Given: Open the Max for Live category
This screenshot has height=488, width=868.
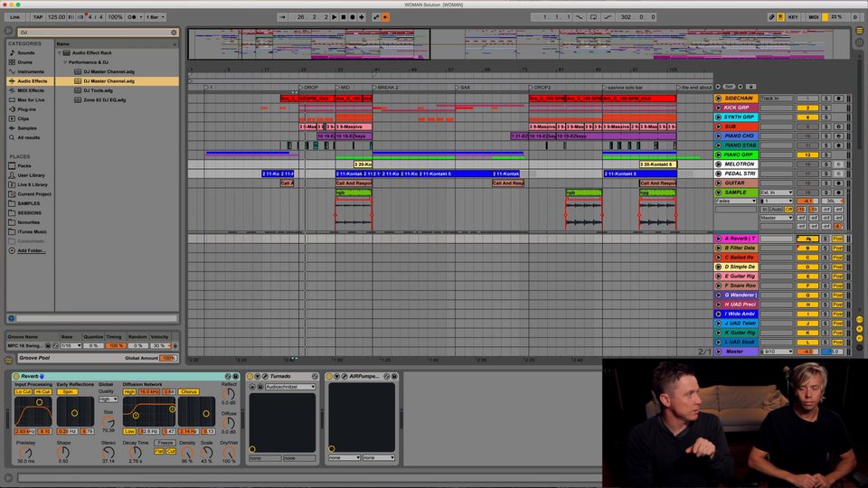Looking at the screenshot, I should pyautogui.click(x=31, y=99).
